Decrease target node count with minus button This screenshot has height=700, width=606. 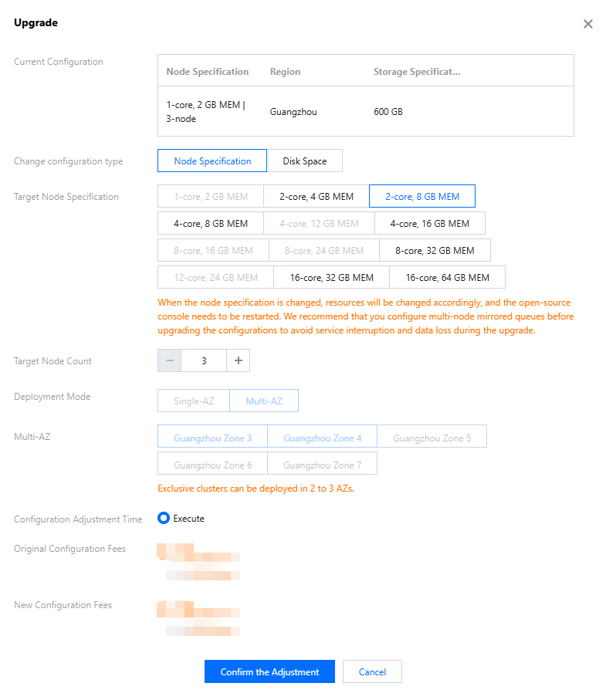(170, 360)
